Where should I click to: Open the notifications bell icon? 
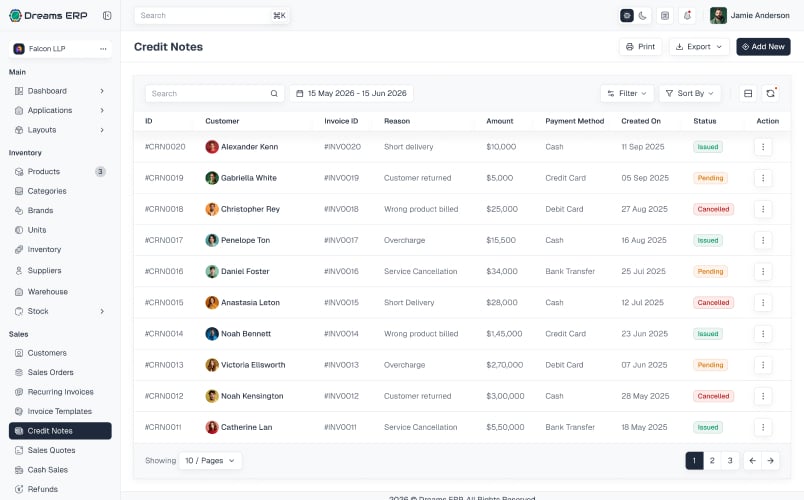[x=687, y=15]
